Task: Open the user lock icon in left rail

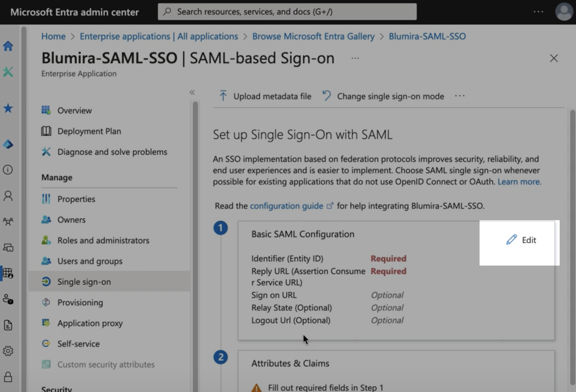Action: pyautogui.click(x=8, y=299)
